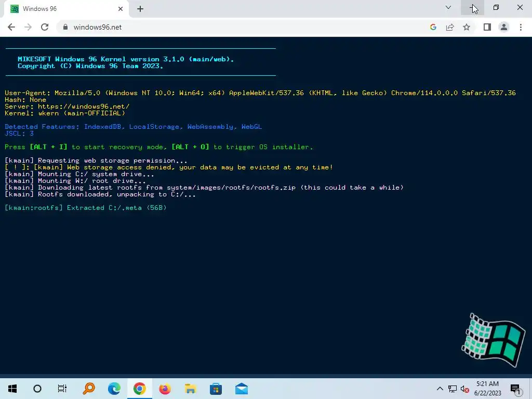Screen dimensions: 532x399
Task: Click '[ALT + O]' in the installer hint
Action: [190, 147]
